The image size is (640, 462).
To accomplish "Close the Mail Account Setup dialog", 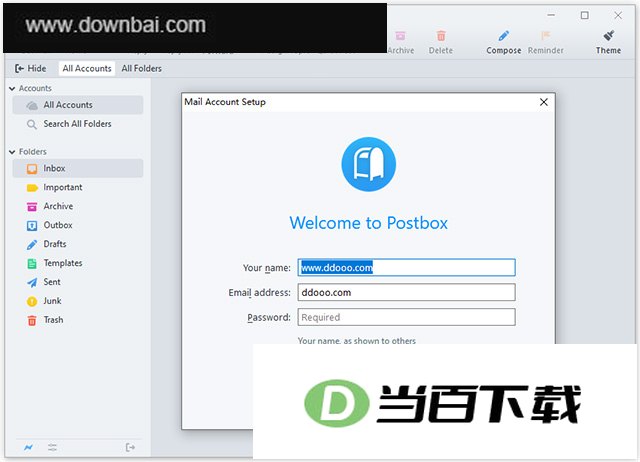I will [x=544, y=102].
